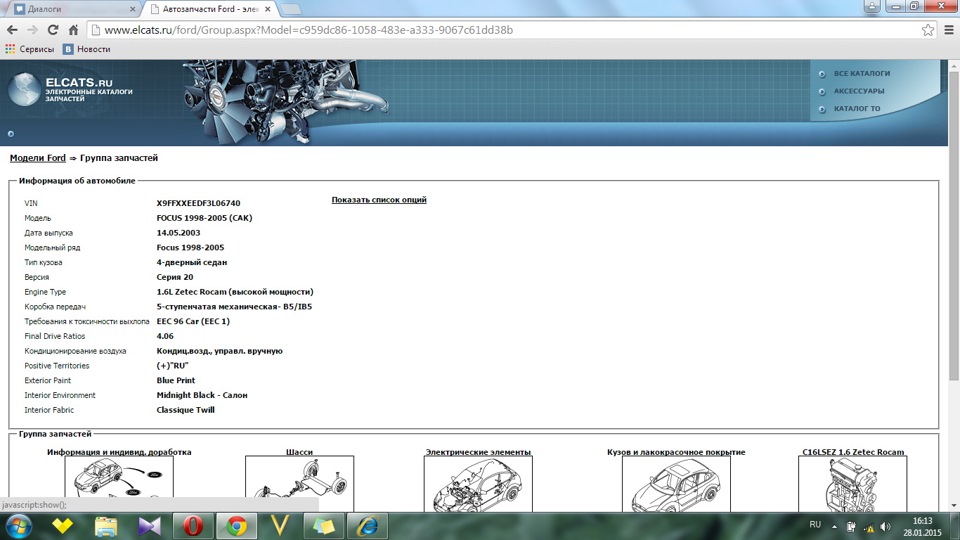
Task: Open File Explorer from taskbar
Action: tap(105, 526)
